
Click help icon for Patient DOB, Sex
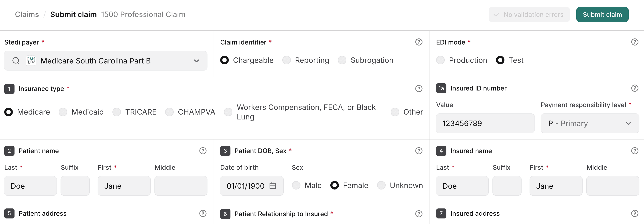(419, 151)
